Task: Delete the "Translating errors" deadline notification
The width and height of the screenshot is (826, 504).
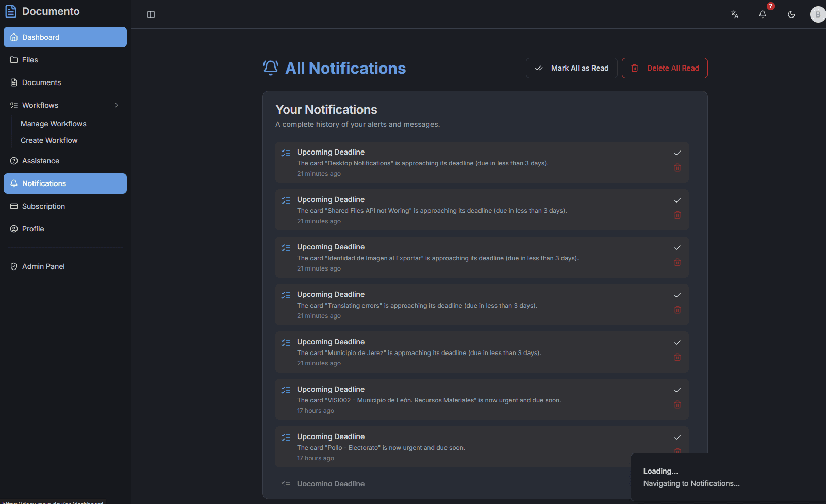Action: tap(678, 310)
